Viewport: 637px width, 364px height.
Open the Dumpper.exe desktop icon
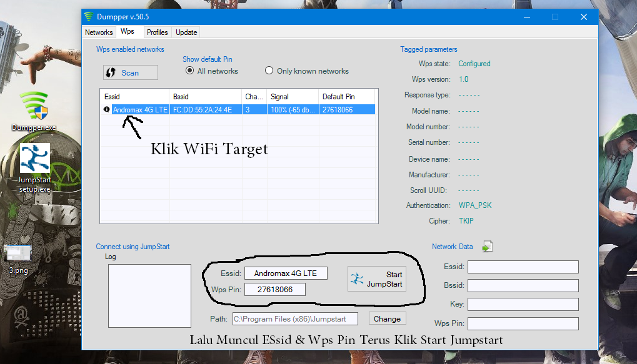pyautogui.click(x=34, y=111)
